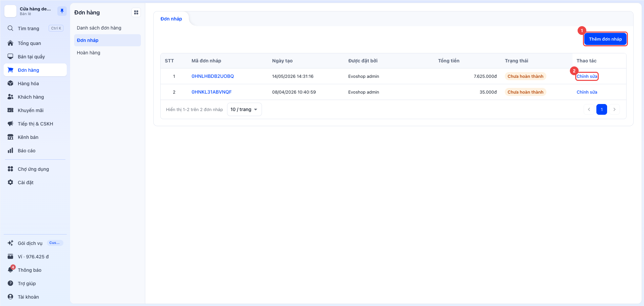Open the grid menu icon beside Đơn hàng

[136, 12]
